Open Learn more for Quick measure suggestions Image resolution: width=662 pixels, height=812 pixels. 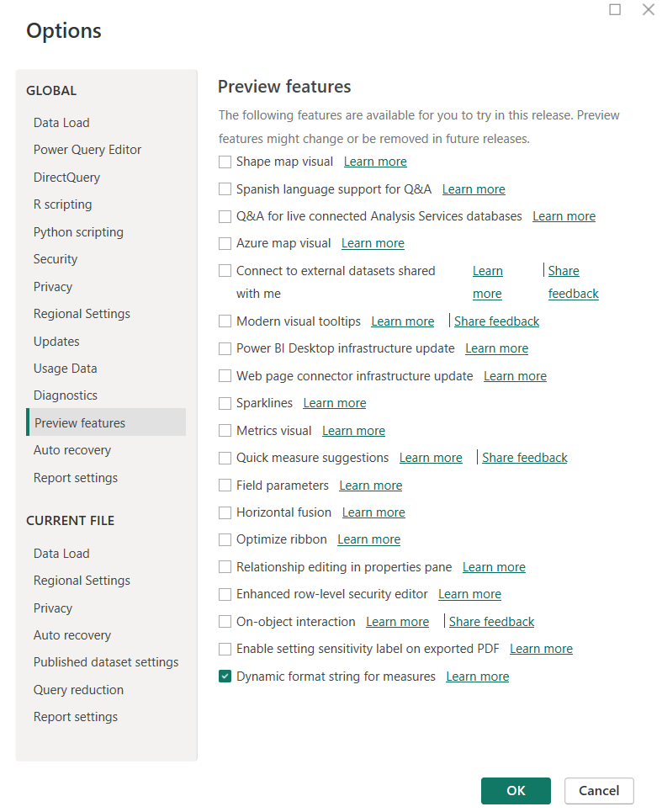[x=431, y=457]
